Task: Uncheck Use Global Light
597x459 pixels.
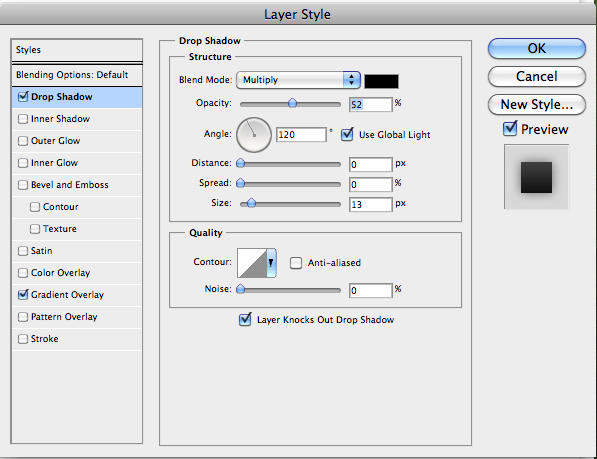Action: [347, 134]
